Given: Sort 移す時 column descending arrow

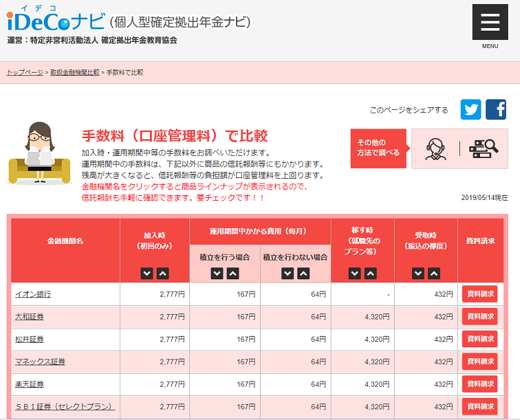Looking at the screenshot, I should [355, 274].
